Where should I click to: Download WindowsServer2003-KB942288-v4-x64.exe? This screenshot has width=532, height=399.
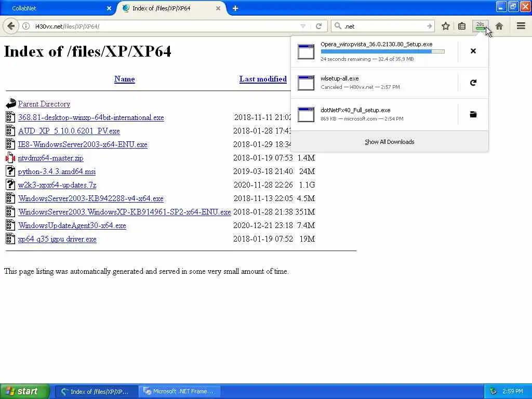(x=90, y=198)
